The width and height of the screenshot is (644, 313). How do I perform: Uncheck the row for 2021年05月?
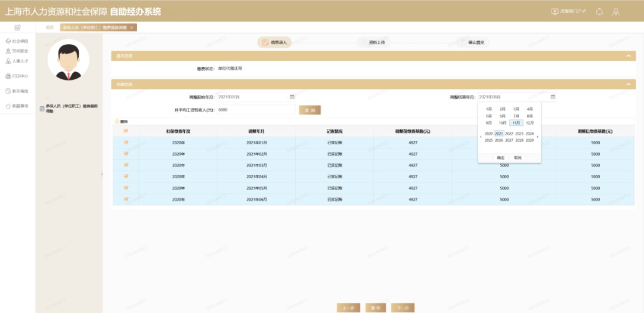click(126, 188)
